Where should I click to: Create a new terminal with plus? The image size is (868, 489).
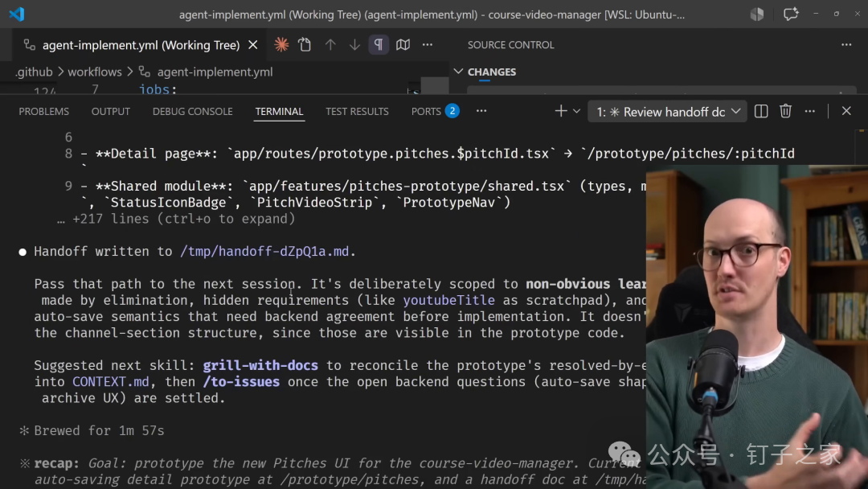(561, 111)
